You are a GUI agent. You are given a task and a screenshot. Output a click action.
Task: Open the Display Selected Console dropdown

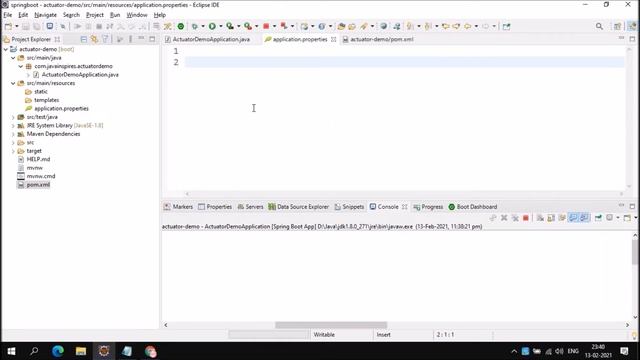click(x=618, y=218)
